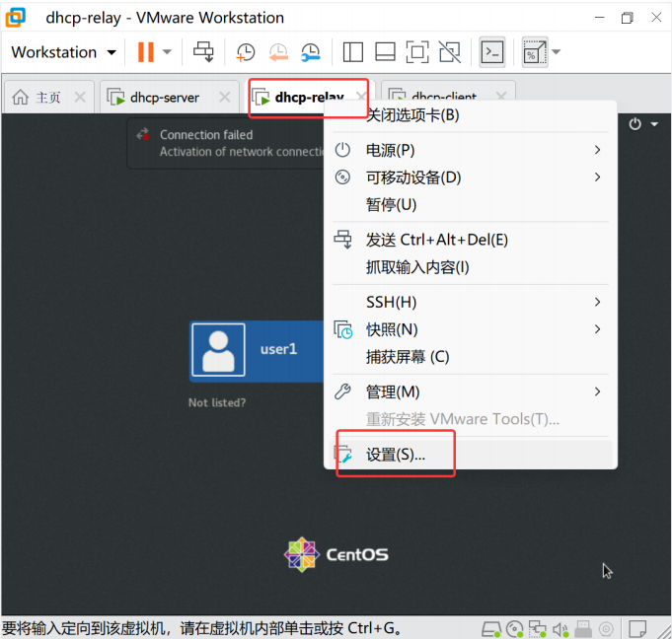672x639 pixels.
Task: Click send Ctrl+Alt+Del toolbar icon
Action: [x=203, y=52]
